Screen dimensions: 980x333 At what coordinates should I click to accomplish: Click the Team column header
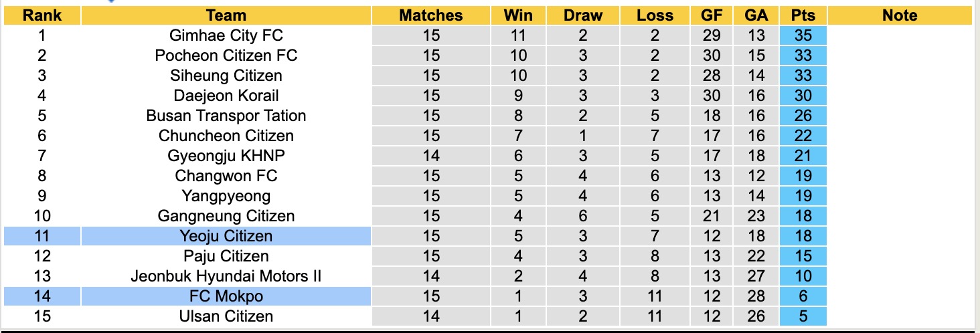tap(226, 15)
